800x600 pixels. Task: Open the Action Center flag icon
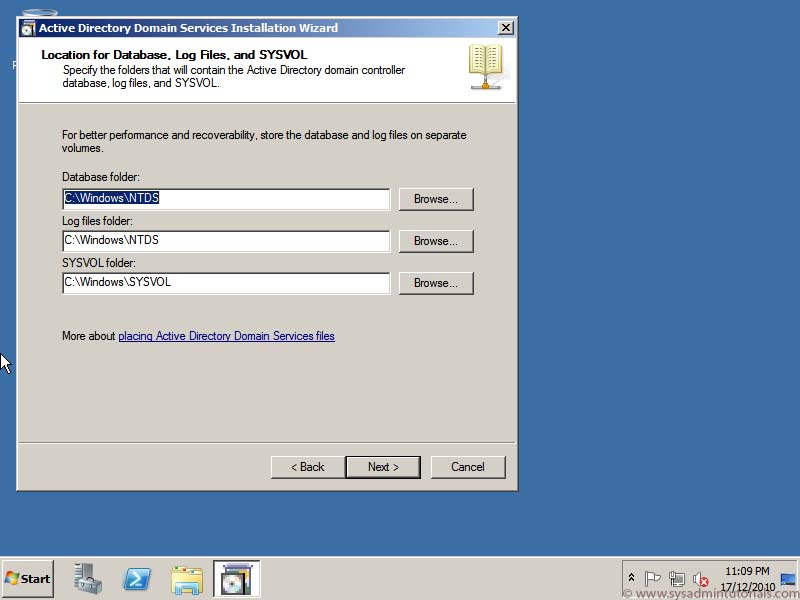pyautogui.click(x=652, y=578)
